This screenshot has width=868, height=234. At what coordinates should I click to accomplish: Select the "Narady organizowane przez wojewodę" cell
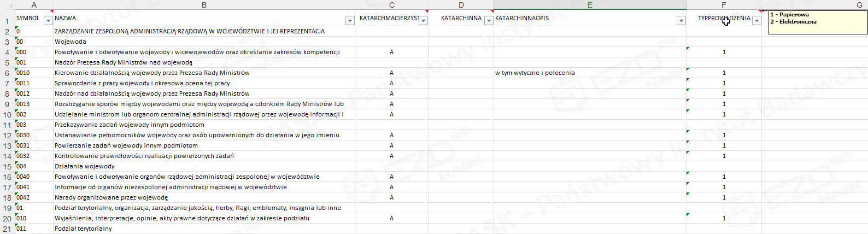click(x=111, y=197)
